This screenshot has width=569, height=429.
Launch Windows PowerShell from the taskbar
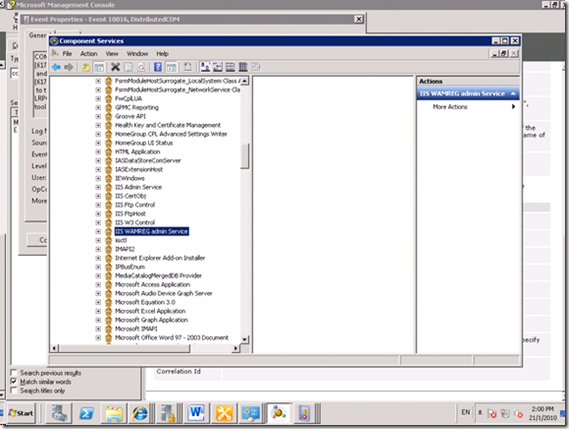point(87,413)
